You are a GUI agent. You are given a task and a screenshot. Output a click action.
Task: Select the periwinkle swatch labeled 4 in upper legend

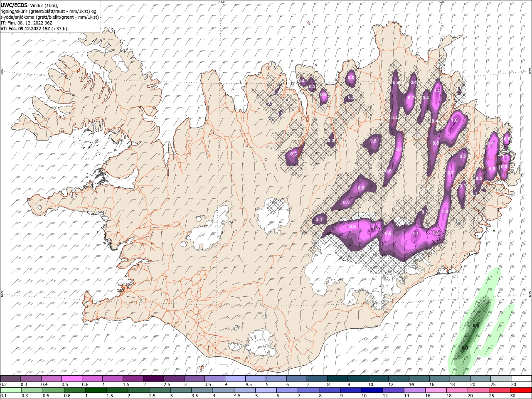[235, 379]
